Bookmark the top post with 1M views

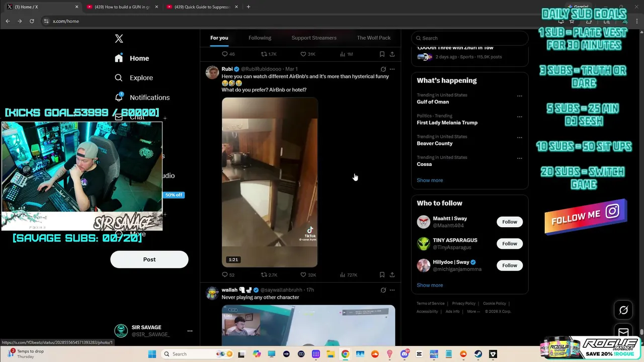pyautogui.click(x=382, y=54)
